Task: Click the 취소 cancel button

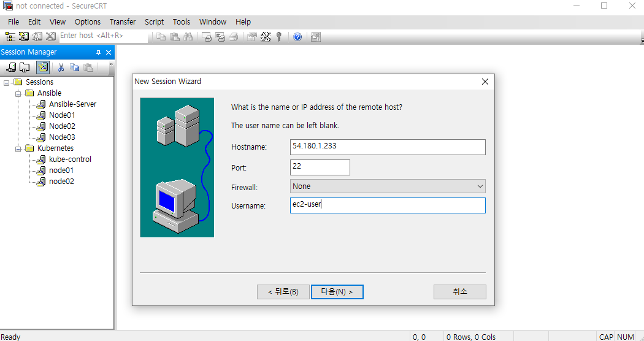Action: tap(460, 292)
